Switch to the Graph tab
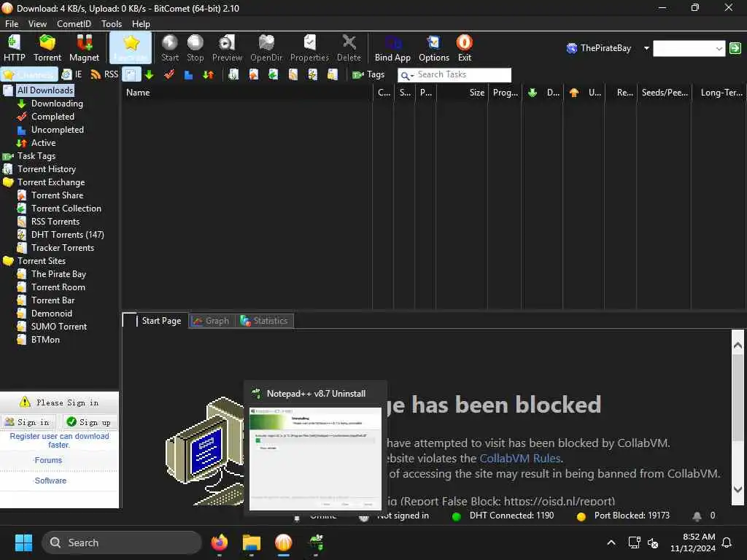Screen dimensions: 747x560 coord(211,321)
